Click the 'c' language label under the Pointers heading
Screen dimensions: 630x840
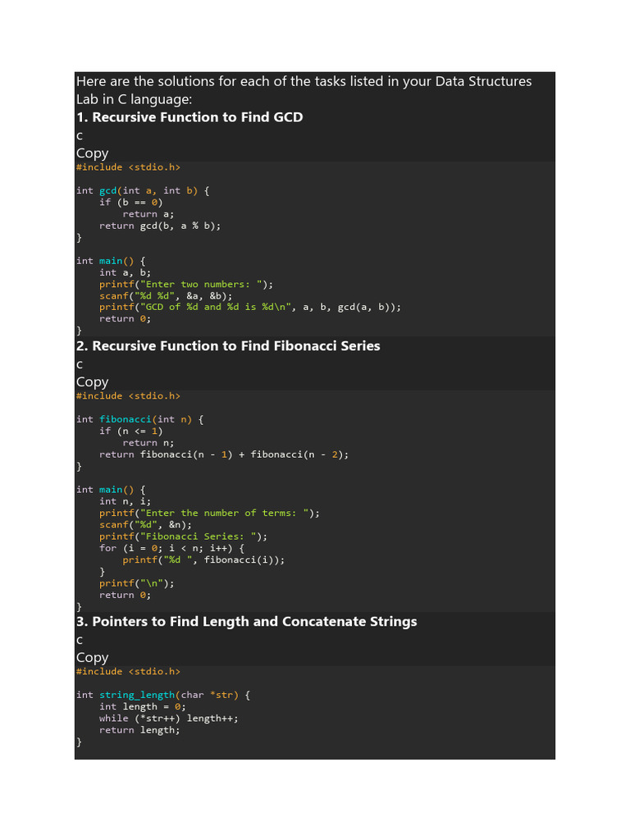(80, 640)
